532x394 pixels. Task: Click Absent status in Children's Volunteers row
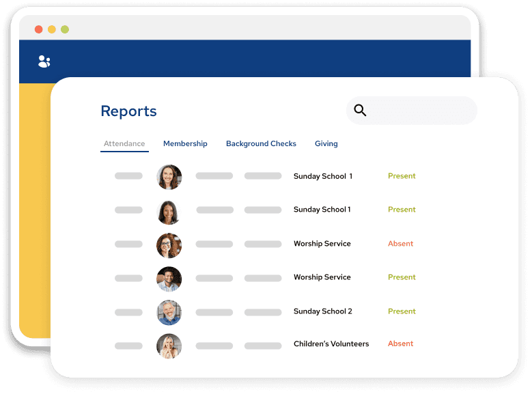[x=400, y=343]
